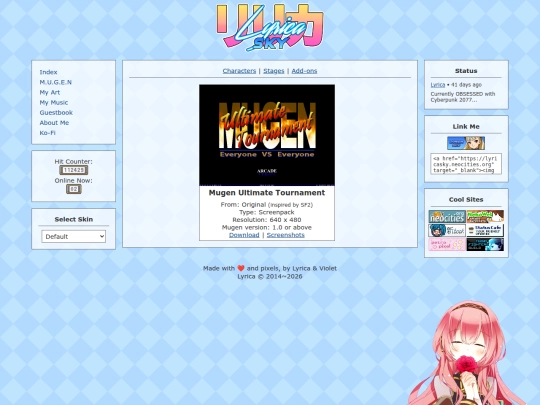Open the Guestbook page
Image resolution: width=540 pixels, height=405 pixels.
[x=56, y=112]
